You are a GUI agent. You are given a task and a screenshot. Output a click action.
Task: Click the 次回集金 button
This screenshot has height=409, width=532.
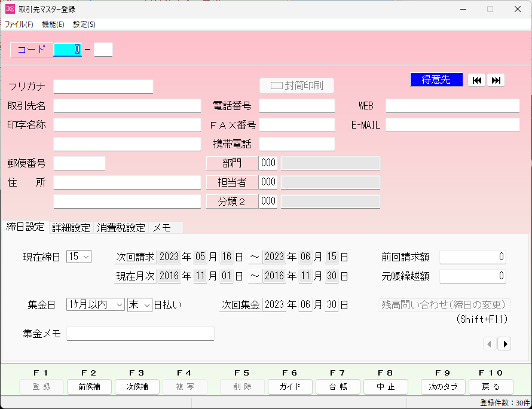point(240,305)
